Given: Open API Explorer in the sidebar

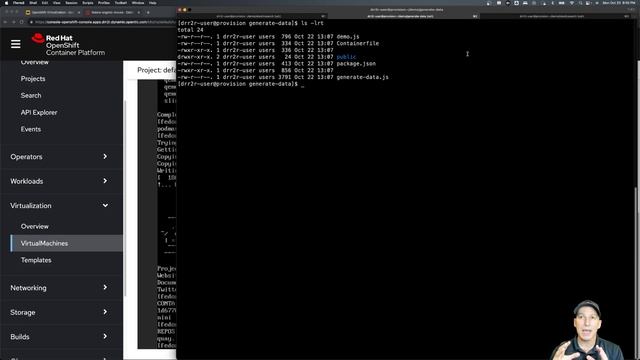Looking at the screenshot, I should pos(39,112).
